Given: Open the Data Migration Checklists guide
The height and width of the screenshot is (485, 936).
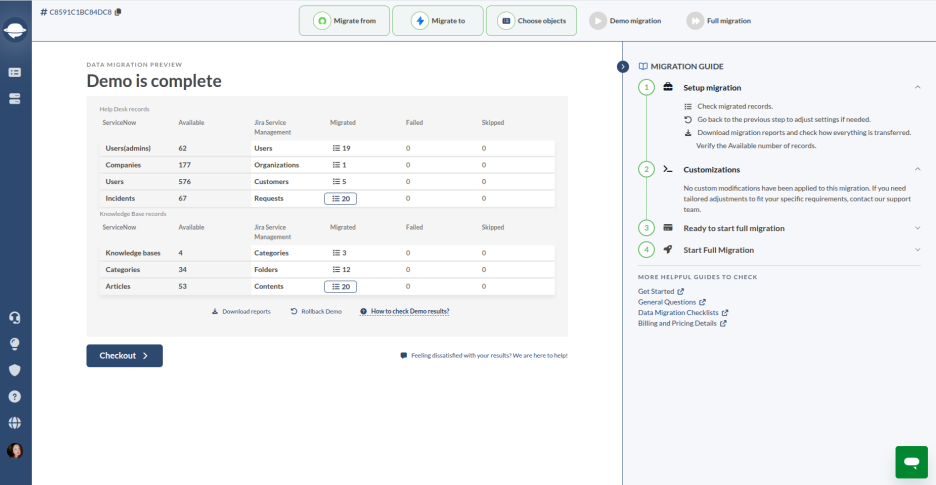Looking at the screenshot, I should (683, 312).
